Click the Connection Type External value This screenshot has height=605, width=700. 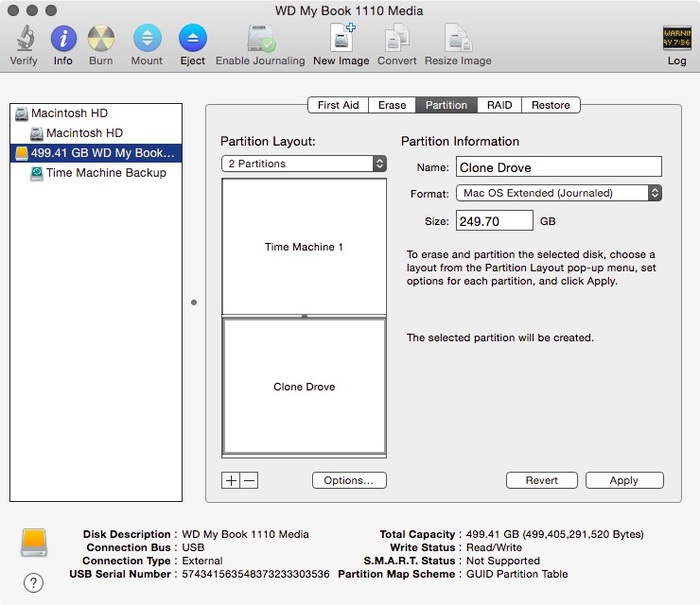pyautogui.click(x=202, y=561)
